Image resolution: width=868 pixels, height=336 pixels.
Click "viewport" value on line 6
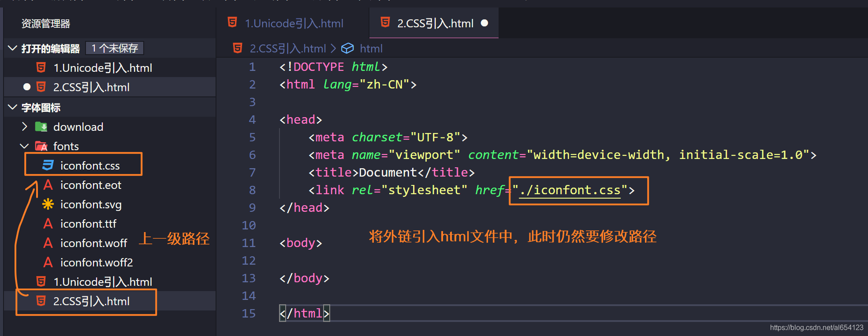click(x=424, y=155)
